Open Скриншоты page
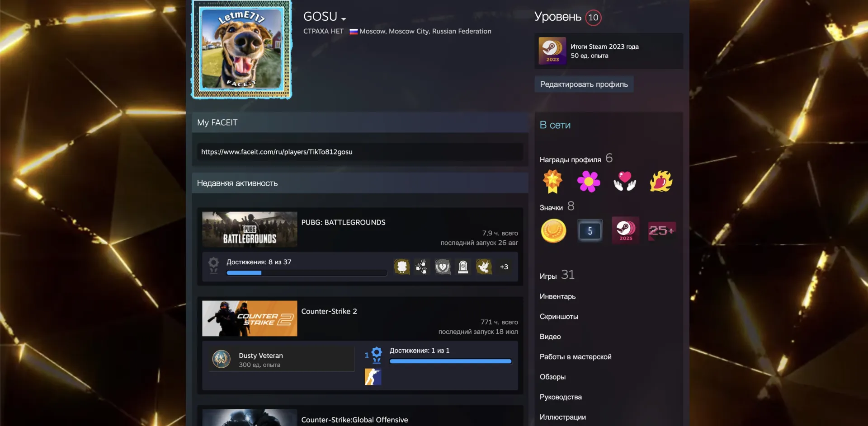 (559, 317)
